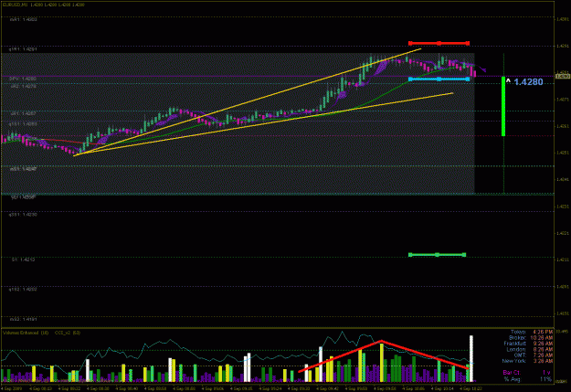
Task: Click the '% Avg: 11%' readout
Action: pos(527,379)
